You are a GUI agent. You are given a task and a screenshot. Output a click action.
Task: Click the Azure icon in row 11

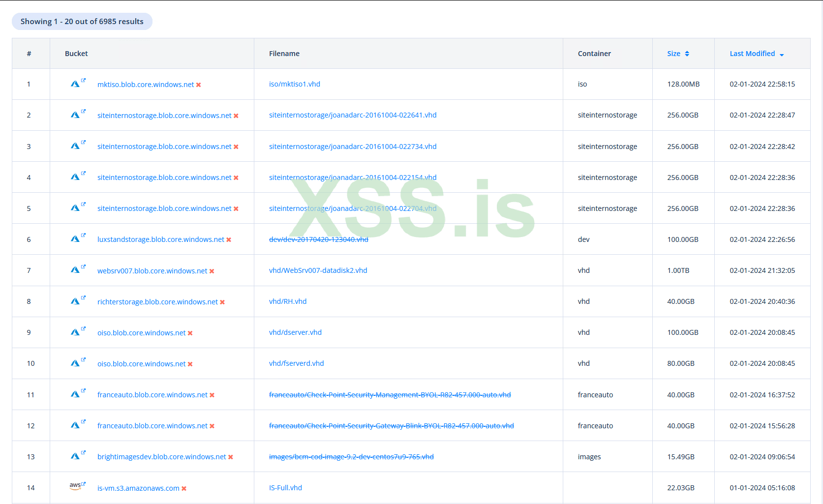click(75, 394)
